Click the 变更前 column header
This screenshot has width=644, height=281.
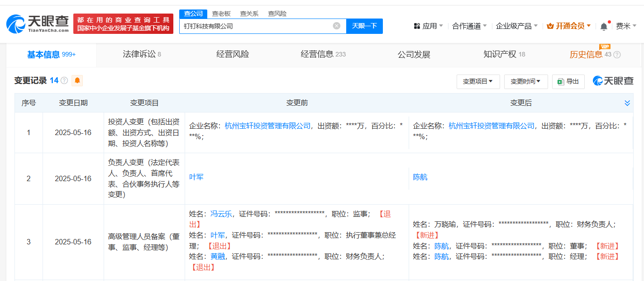pyautogui.click(x=297, y=103)
